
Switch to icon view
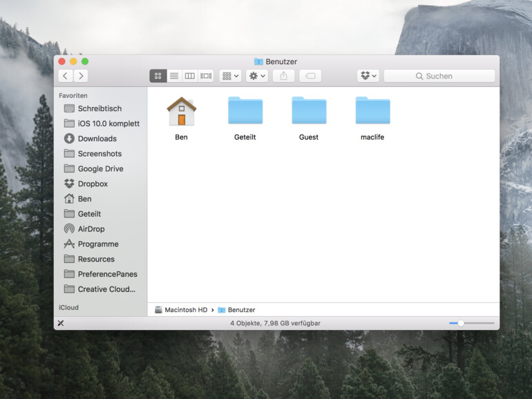coord(158,76)
